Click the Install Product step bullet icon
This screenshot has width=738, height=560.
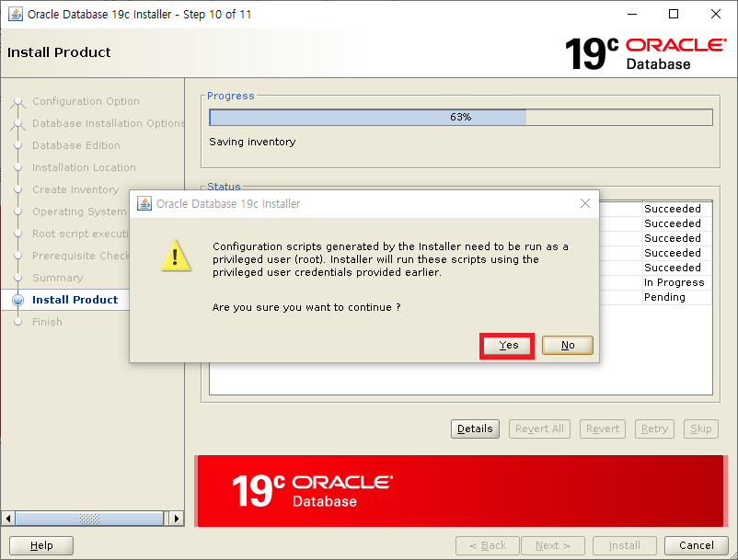(x=17, y=300)
